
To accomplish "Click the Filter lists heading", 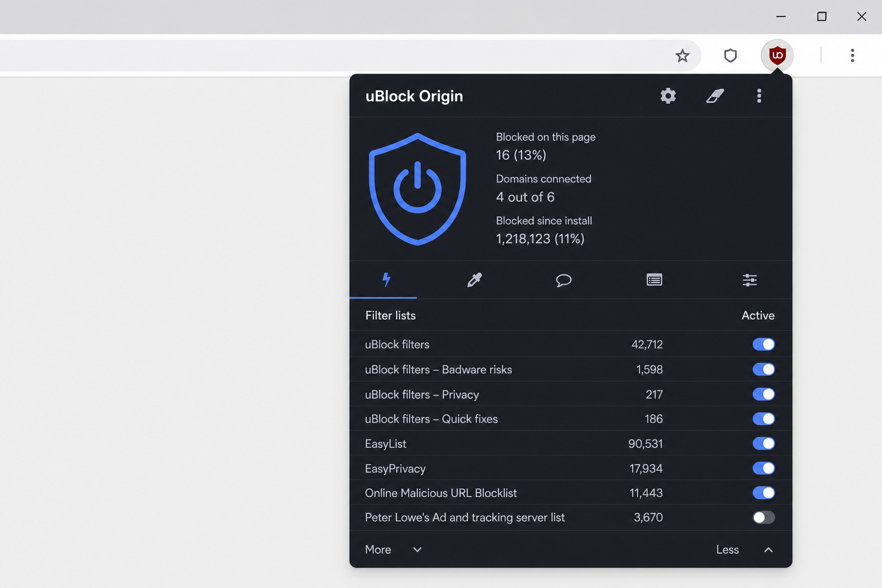I will pos(390,315).
